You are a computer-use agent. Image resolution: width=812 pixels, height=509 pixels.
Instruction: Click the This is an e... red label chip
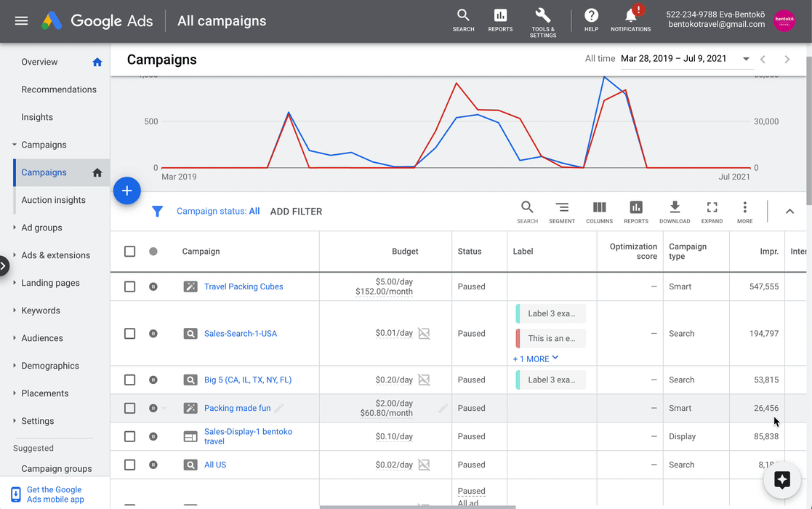551,338
